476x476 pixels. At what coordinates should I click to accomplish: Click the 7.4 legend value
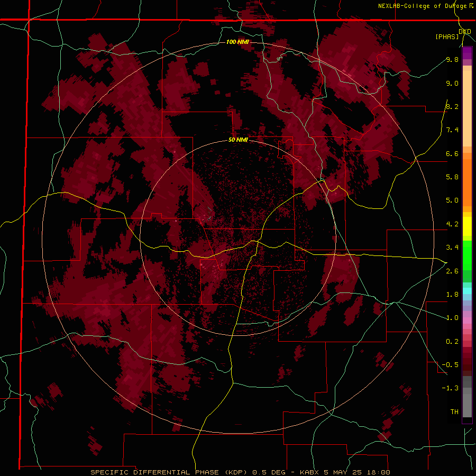click(452, 130)
